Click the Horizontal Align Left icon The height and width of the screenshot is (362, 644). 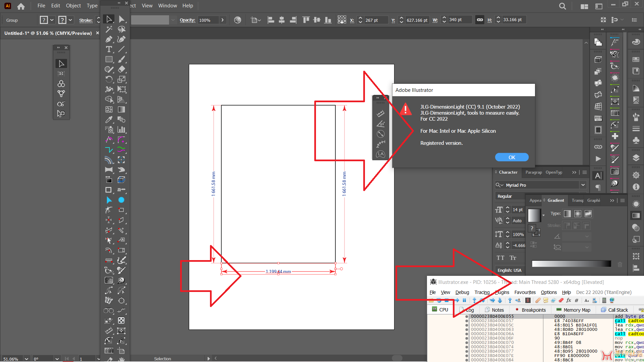coord(271,20)
